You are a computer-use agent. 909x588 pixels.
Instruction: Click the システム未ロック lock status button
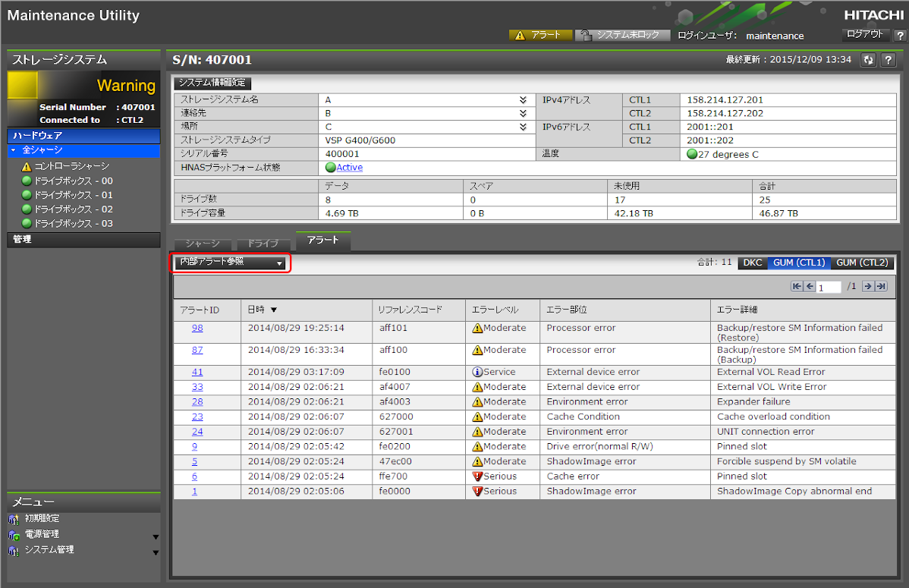(622, 35)
